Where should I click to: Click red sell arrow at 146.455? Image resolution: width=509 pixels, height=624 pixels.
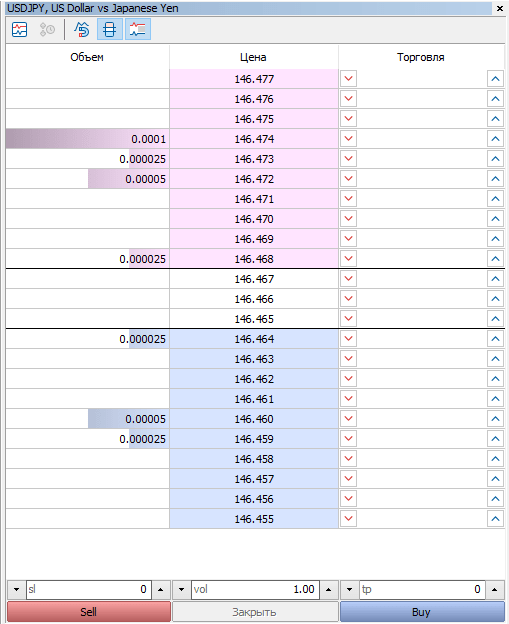tap(348, 519)
